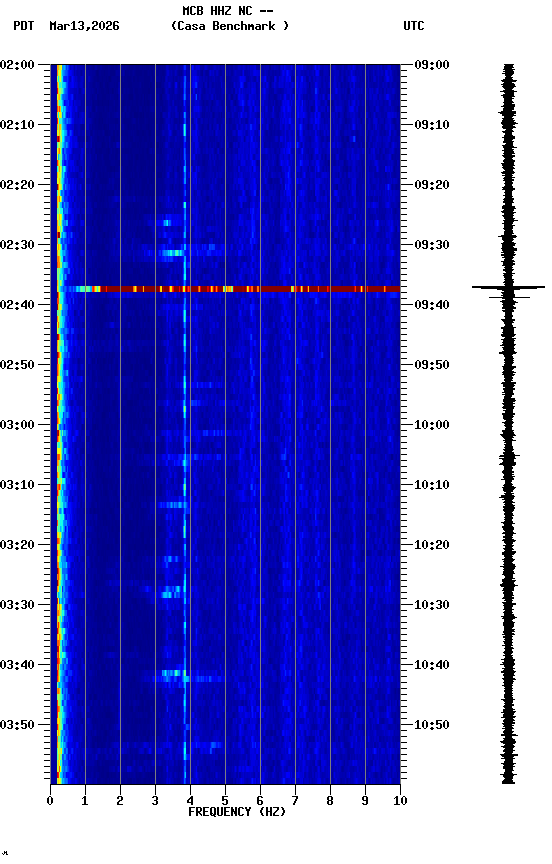Viewport: 552px width, 864px height.
Task: Click the 'PDT' timezone label
Action: coord(24,26)
